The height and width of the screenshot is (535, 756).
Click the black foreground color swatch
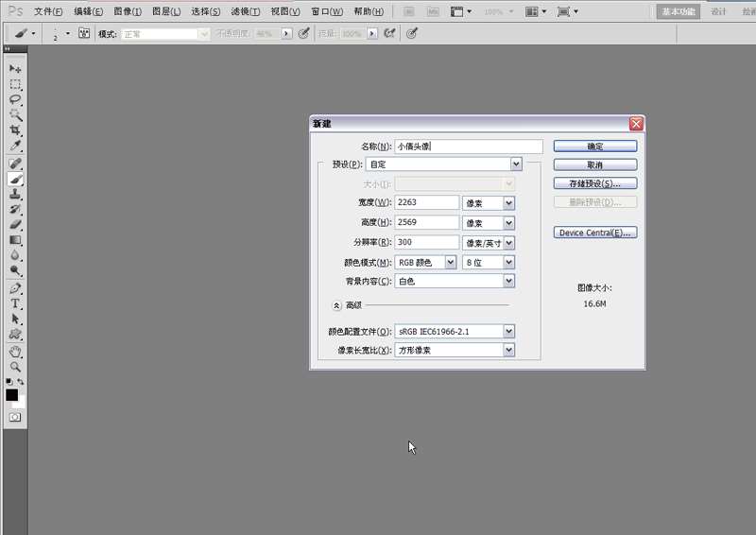pos(11,394)
